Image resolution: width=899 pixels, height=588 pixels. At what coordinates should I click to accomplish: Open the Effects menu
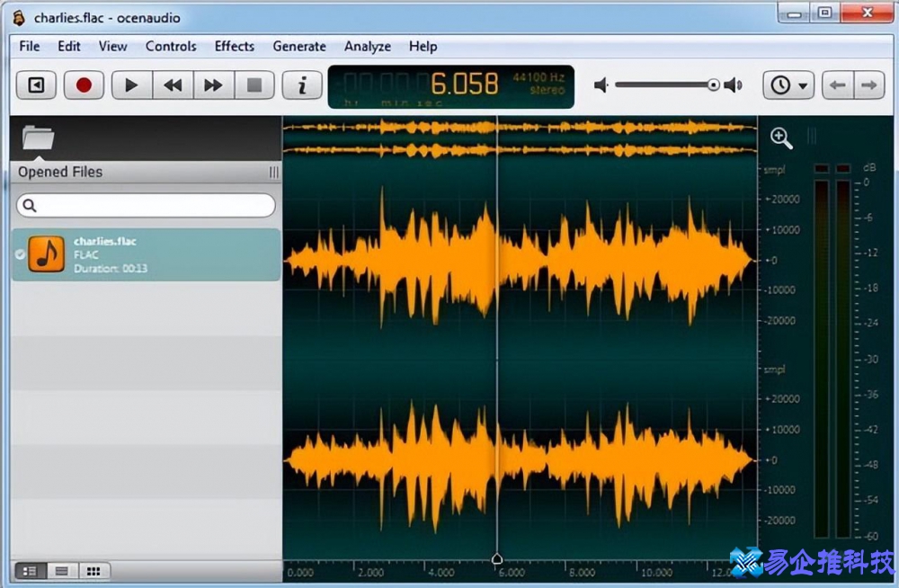(x=234, y=46)
